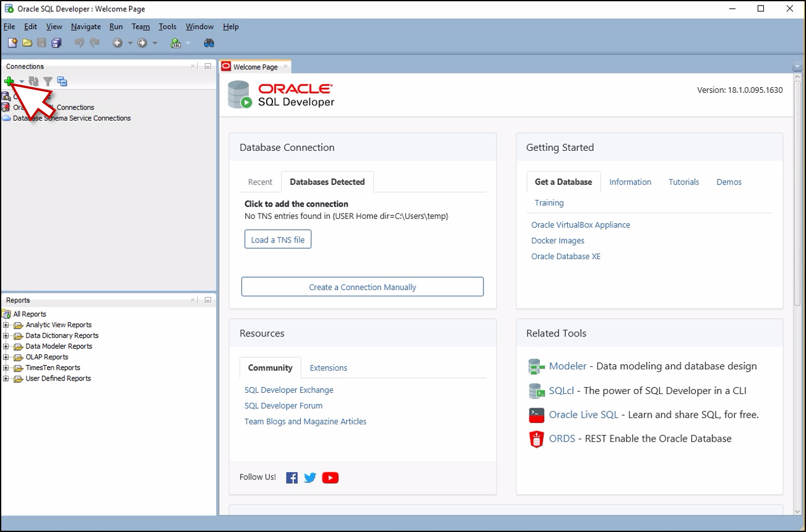The image size is (806, 532).
Task: Click the binoculars Find DB Object icon
Action: [209, 43]
